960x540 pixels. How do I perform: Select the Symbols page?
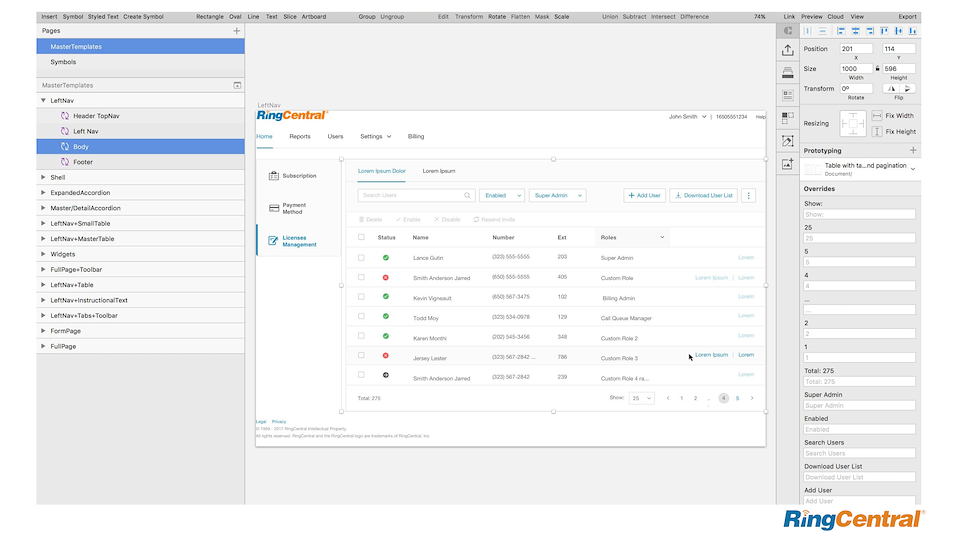tap(63, 62)
